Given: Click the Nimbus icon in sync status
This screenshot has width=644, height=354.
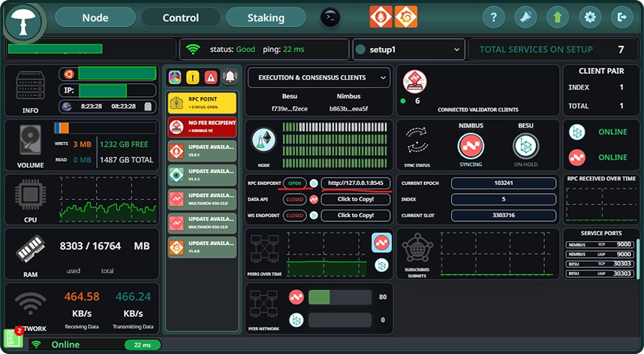Looking at the screenshot, I should click(471, 147).
